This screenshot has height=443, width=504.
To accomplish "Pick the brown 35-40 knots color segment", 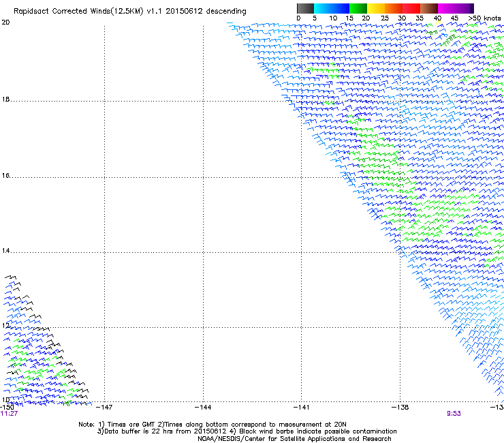I will tap(429, 8).
